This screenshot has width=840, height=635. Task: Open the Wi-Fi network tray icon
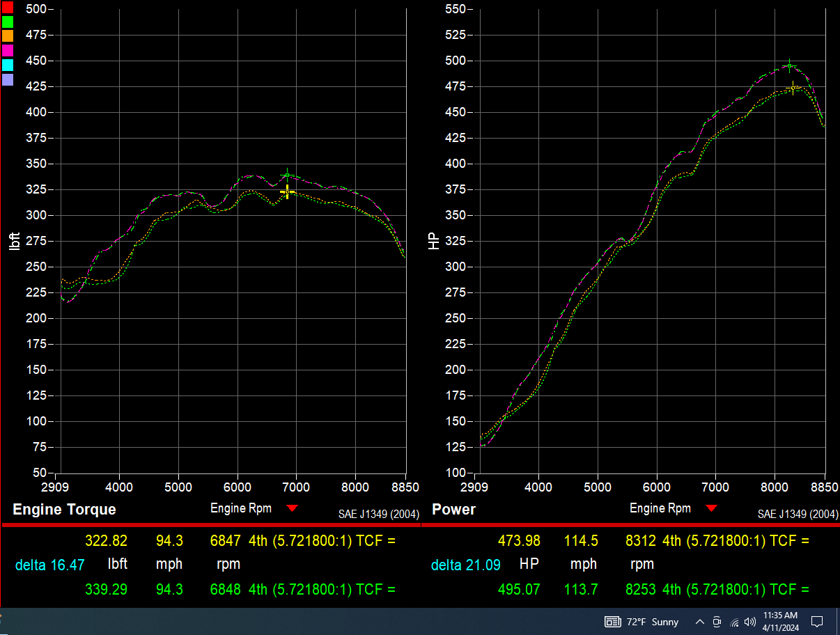coord(734,622)
